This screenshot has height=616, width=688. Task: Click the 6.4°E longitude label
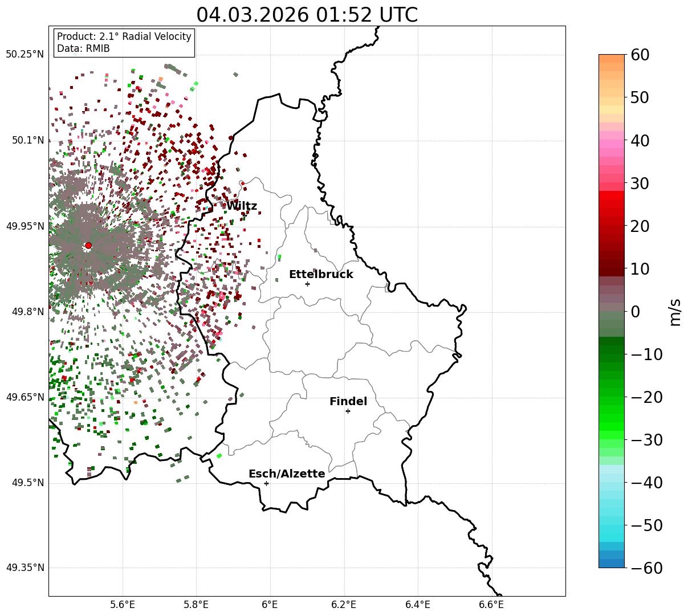pos(418,605)
